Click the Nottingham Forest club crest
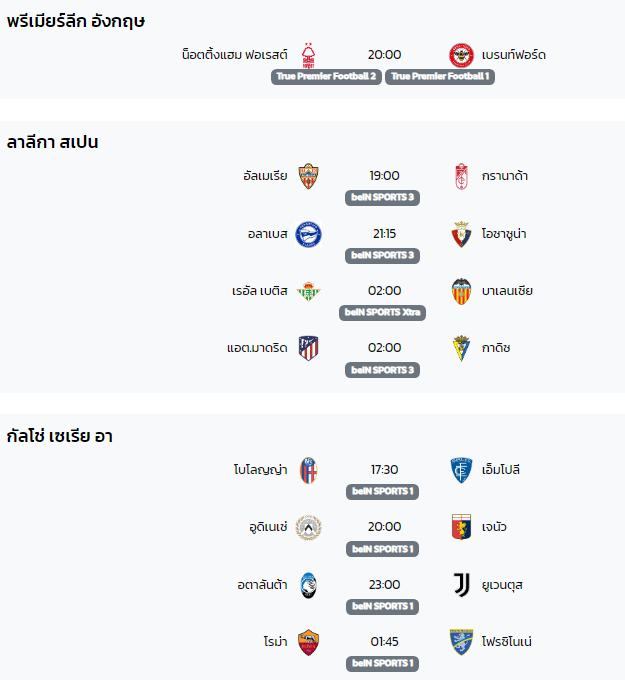Viewport: 625px width, 680px height. [x=308, y=55]
